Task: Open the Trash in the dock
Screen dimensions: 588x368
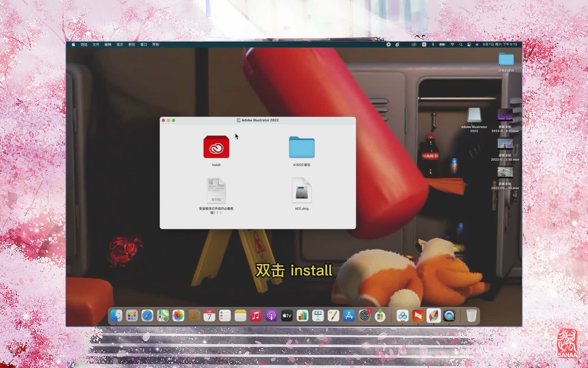Action: [471, 316]
